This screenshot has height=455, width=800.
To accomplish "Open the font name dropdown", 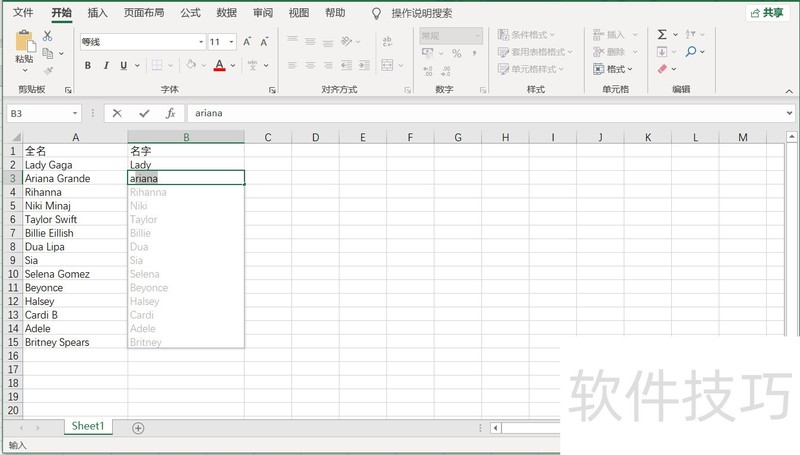I will click(201, 42).
